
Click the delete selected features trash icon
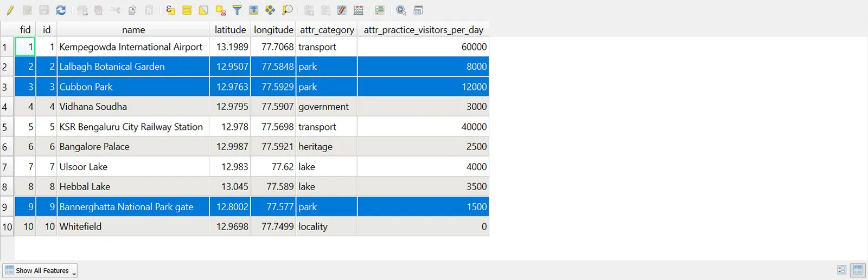point(99,10)
